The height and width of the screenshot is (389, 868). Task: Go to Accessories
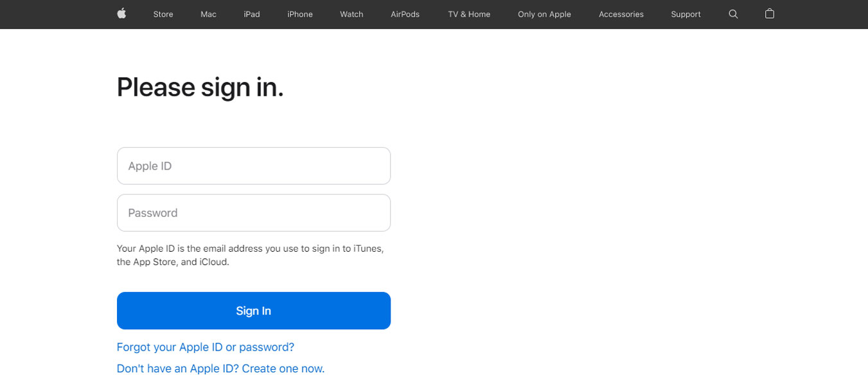(621, 14)
